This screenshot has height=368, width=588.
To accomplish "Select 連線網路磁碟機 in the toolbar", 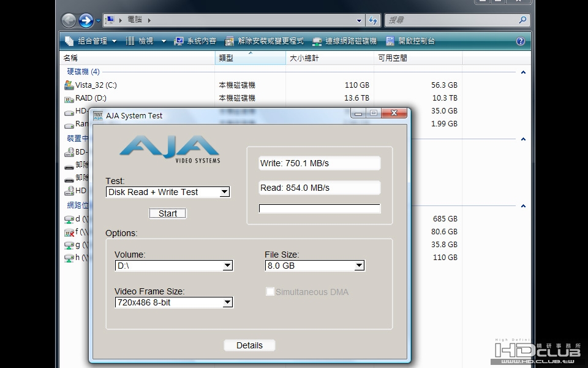I will click(345, 41).
